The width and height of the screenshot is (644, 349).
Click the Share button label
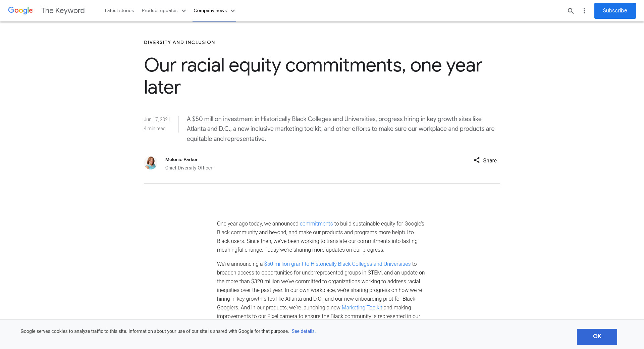coord(490,160)
